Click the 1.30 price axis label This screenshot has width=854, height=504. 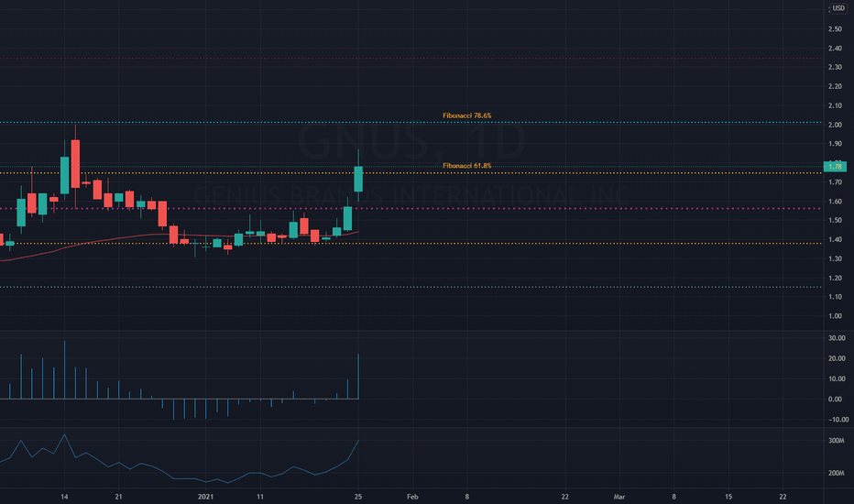(x=835, y=258)
